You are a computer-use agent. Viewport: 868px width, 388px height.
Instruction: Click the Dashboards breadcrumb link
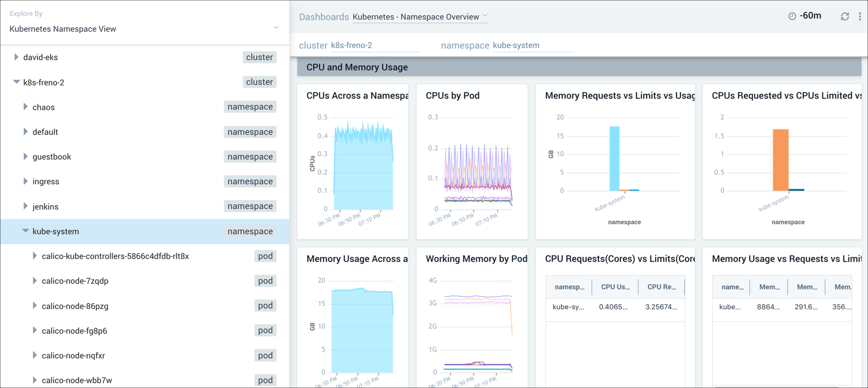coord(323,17)
